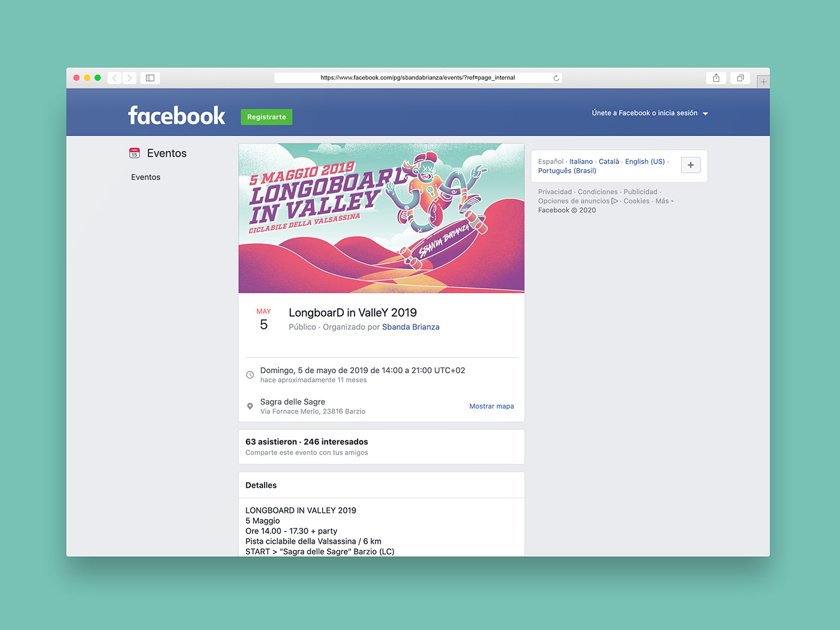
Task: Click the Safari back arrow
Action: [115, 78]
